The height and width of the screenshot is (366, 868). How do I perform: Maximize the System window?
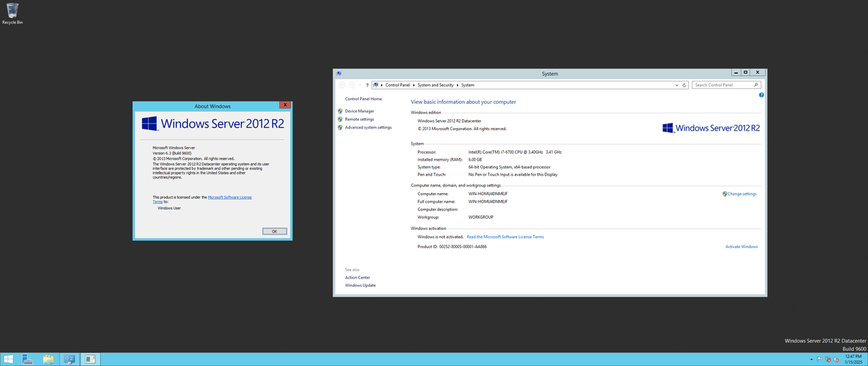point(745,72)
